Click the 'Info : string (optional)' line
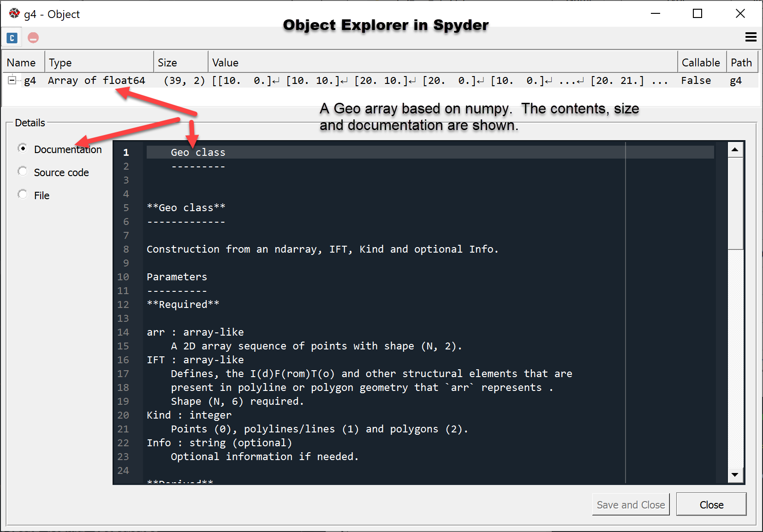This screenshot has width=763, height=532. 220,443
